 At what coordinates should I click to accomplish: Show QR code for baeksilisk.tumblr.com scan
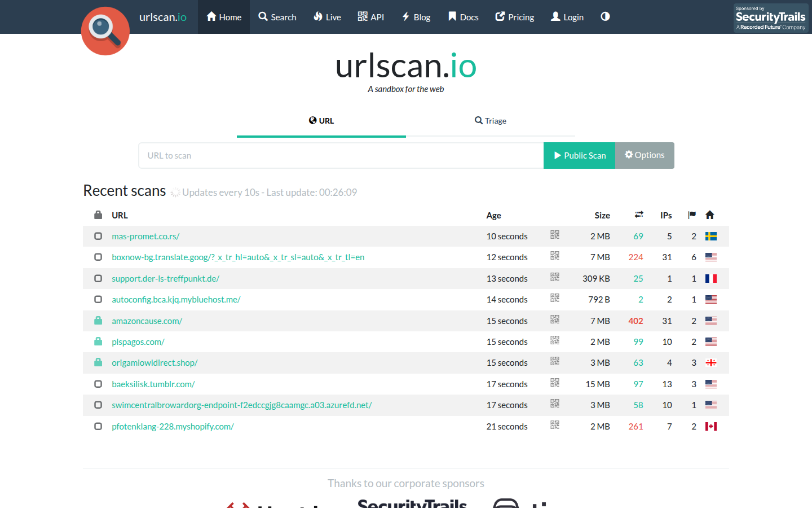click(555, 383)
